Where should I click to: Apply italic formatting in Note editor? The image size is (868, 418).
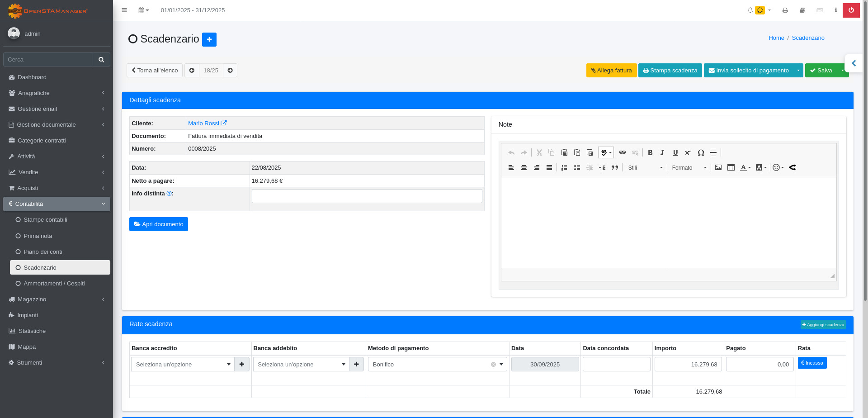(662, 152)
